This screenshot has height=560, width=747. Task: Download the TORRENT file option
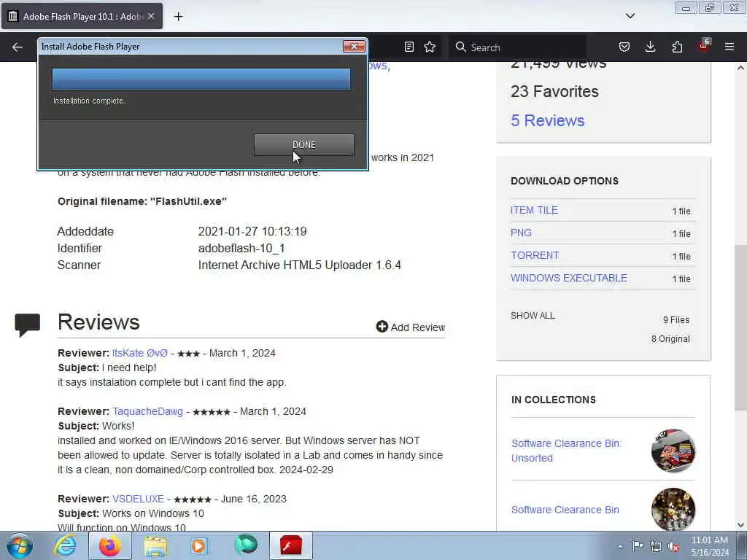[x=535, y=255]
